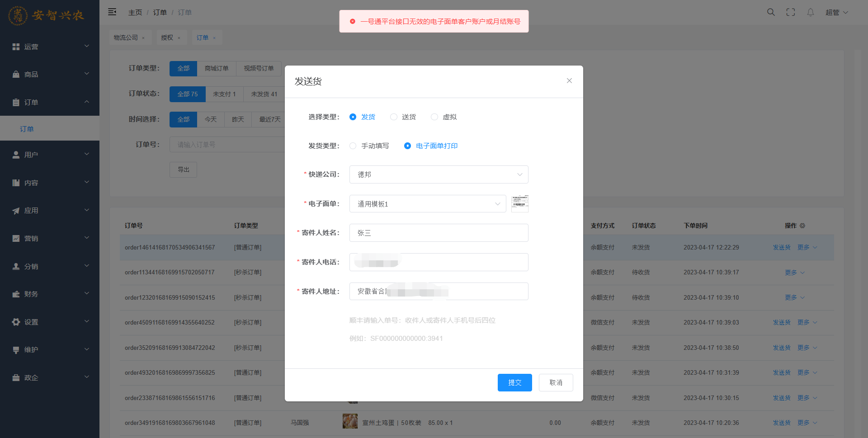868x438 pixels.
Task: Collapse sidebar with hamburger menu icon
Action: (112, 12)
